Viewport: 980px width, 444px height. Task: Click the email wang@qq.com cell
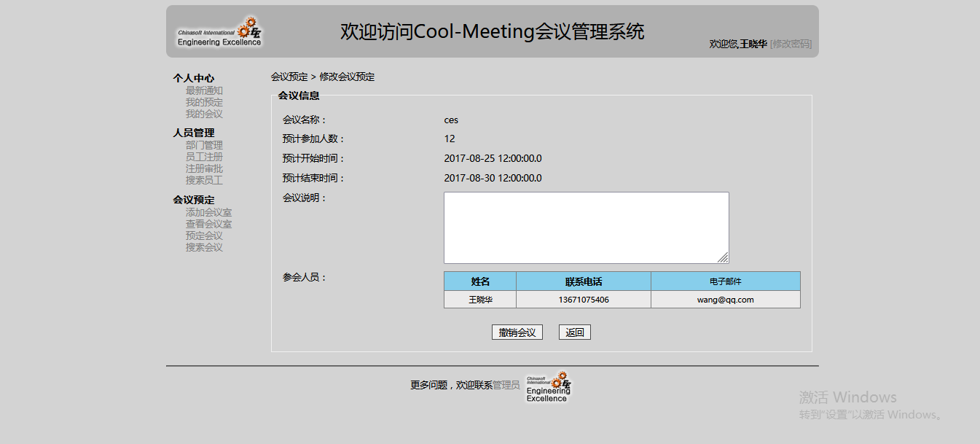726,300
